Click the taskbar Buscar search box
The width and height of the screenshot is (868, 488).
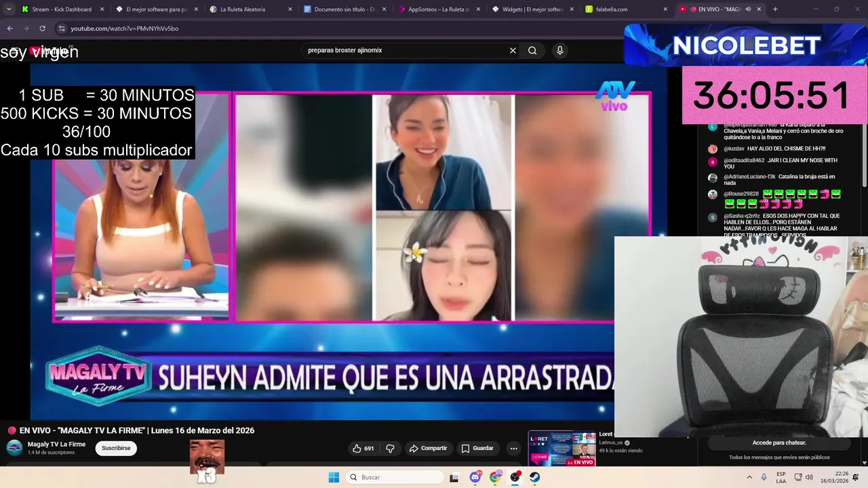point(395,477)
